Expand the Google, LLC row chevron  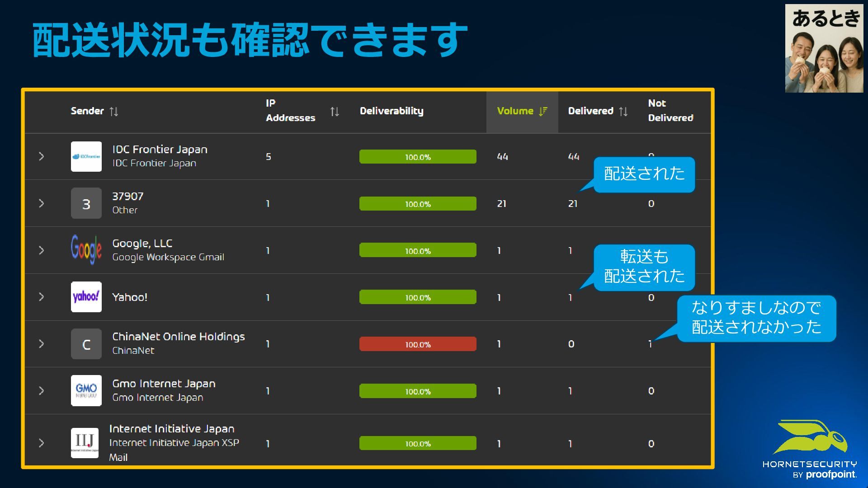tap(41, 250)
